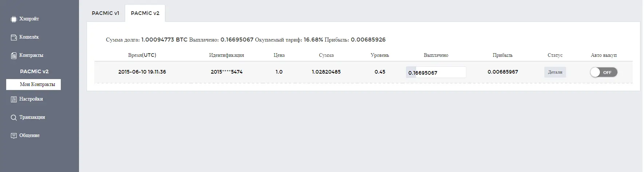Click the Настройки settings icon
The image size is (644, 172).
pos(14,99)
